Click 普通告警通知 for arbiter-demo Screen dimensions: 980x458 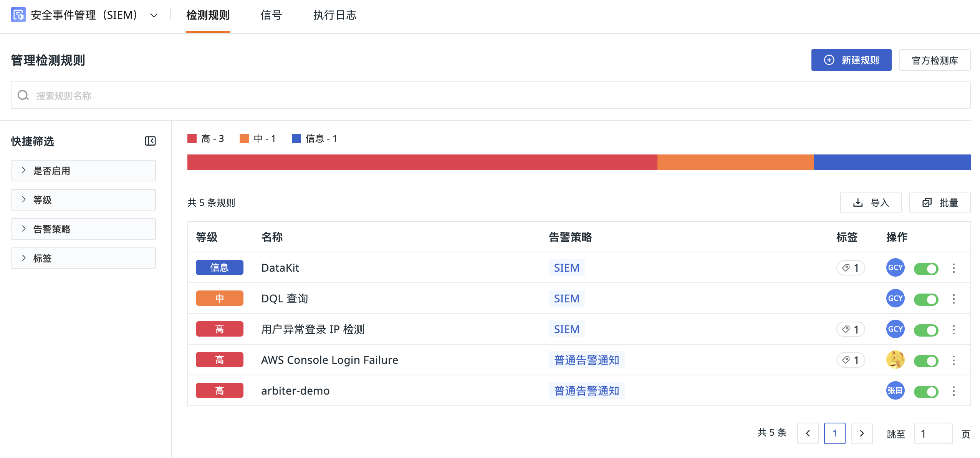[587, 390]
